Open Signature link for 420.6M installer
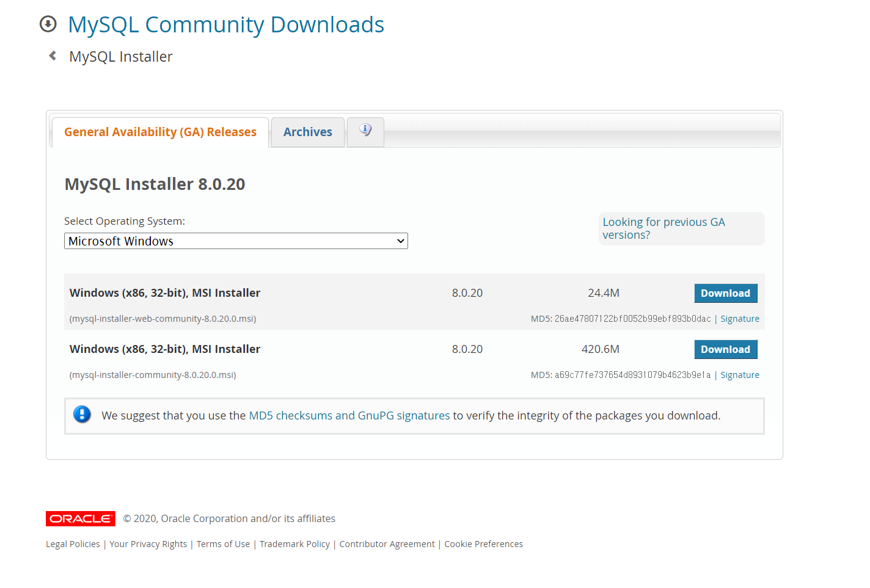870x588 pixels. click(x=740, y=375)
